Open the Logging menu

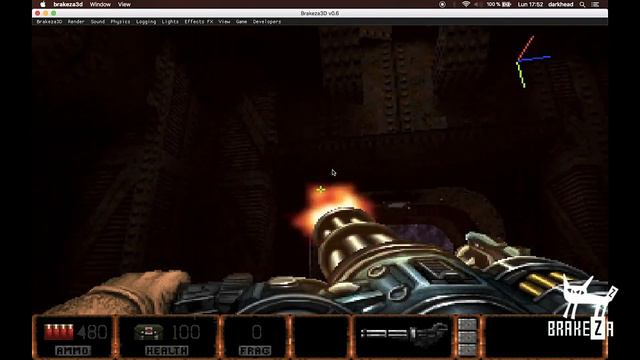146,22
